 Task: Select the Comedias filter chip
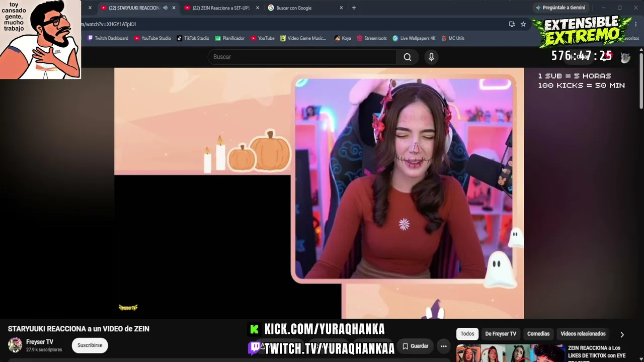coord(538,334)
